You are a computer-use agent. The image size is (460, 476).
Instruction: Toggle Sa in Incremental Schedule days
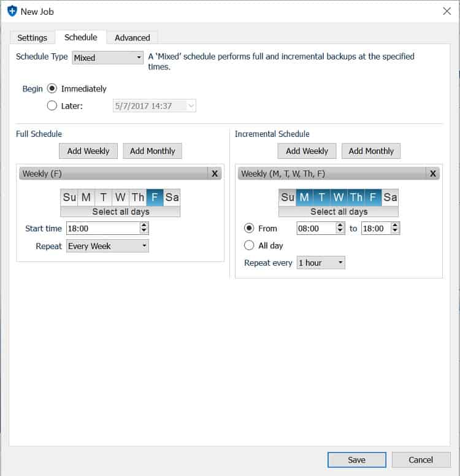tap(390, 198)
